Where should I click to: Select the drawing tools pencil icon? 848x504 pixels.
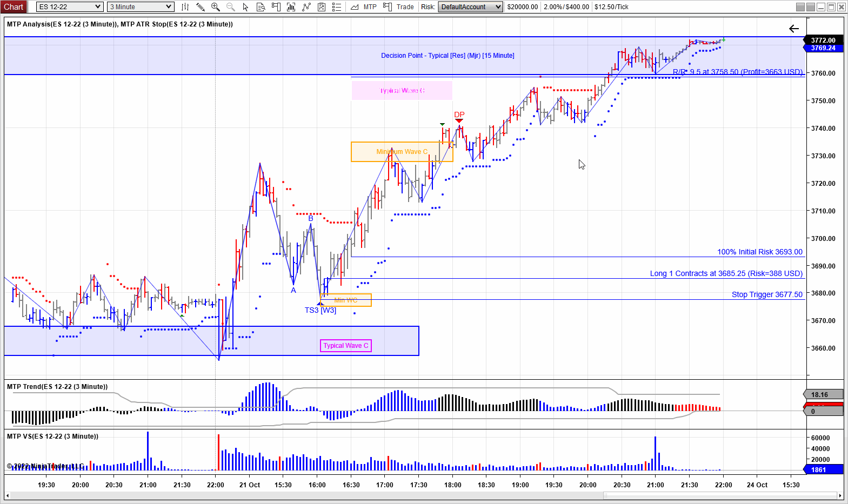point(200,7)
